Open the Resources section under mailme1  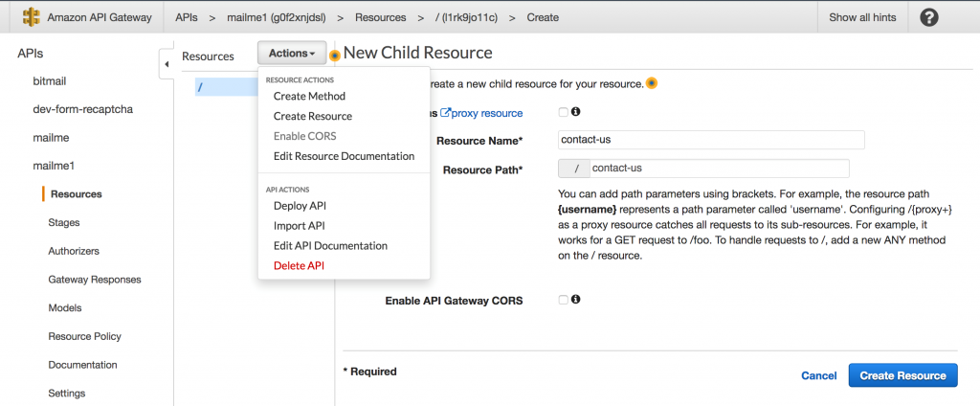(77, 194)
